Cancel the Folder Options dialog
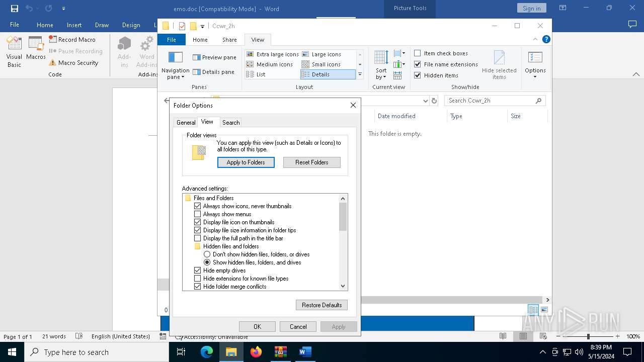 click(x=298, y=326)
